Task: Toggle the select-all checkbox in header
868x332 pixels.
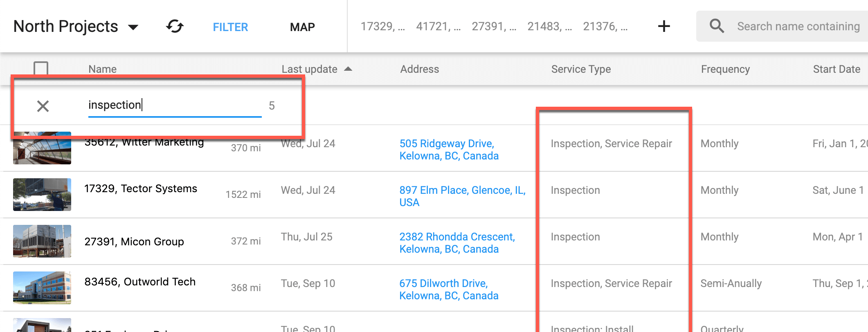Action: tap(41, 68)
